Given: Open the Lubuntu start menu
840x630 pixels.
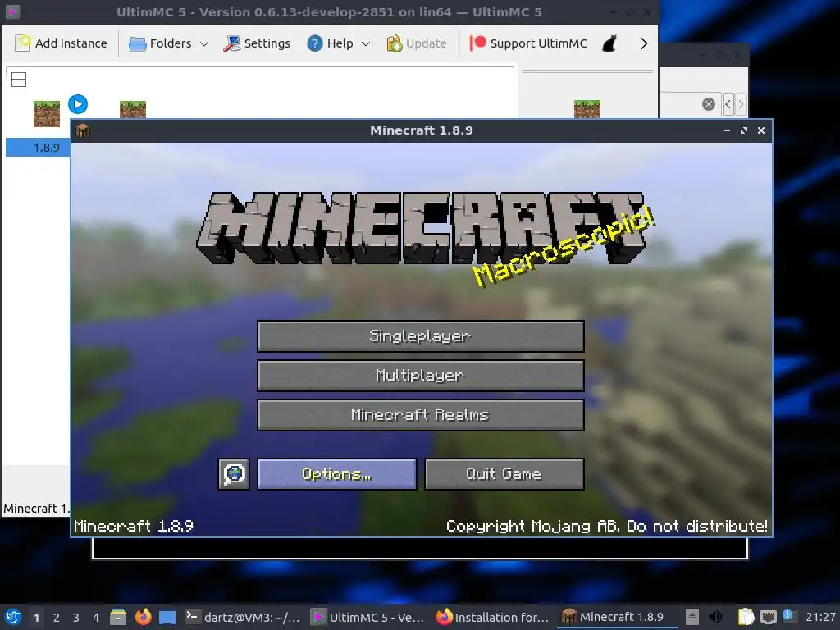Looking at the screenshot, I should 13,617.
